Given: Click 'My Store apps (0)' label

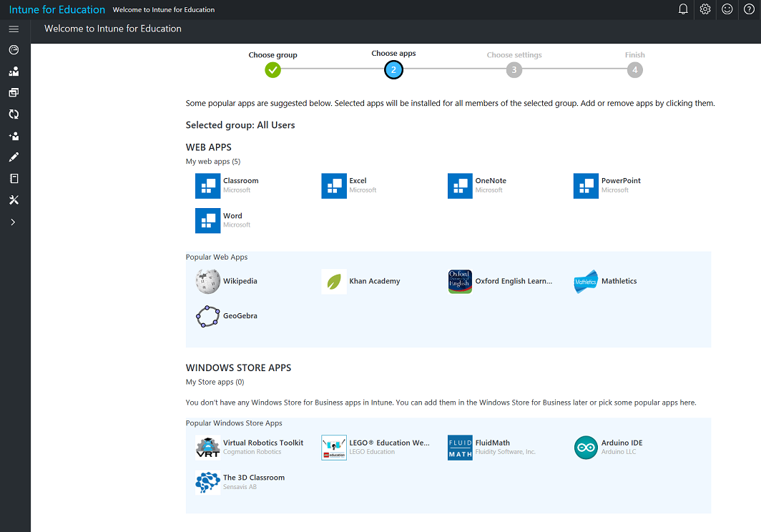Looking at the screenshot, I should click(x=215, y=382).
